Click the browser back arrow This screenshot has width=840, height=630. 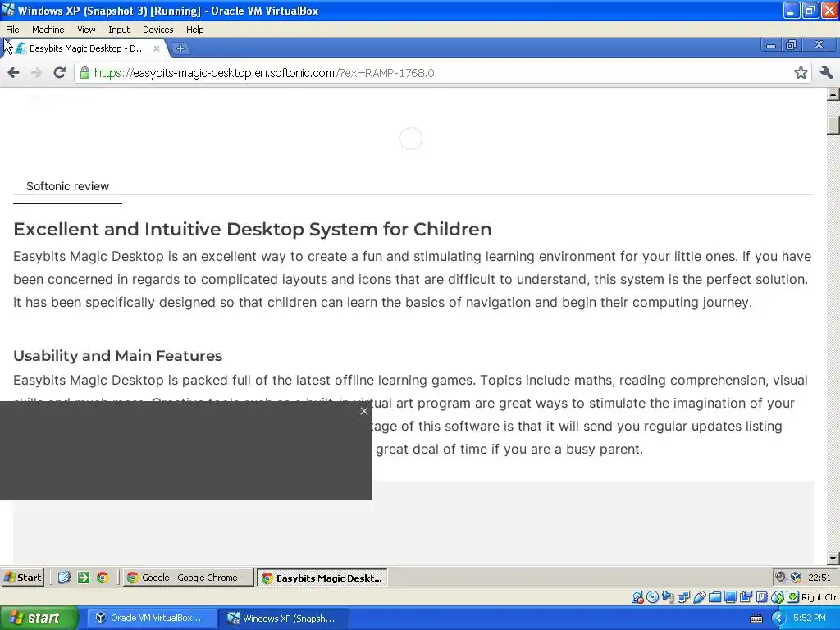[x=13, y=73]
